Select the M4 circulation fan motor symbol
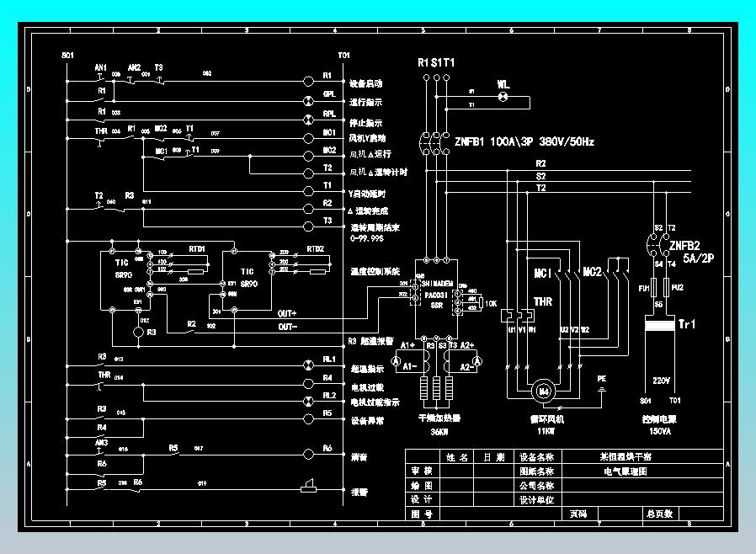Screen dimensions: 756x554 coord(544,391)
